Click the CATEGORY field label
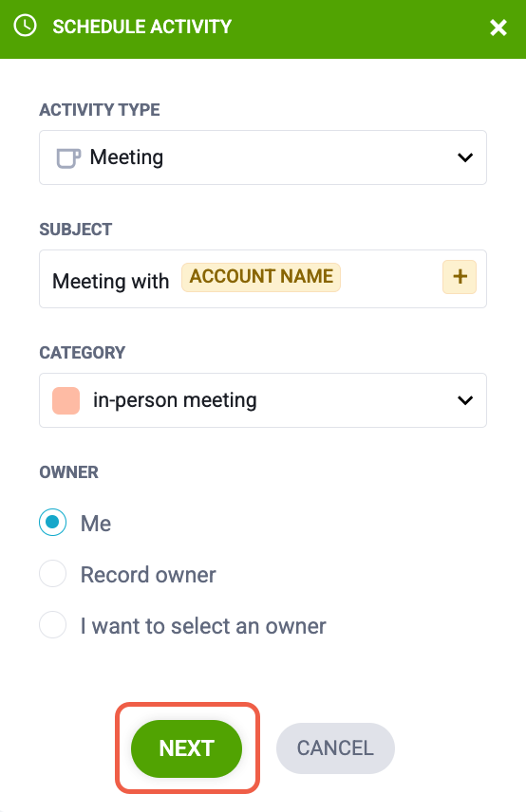The height and width of the screenshot is (812, 526). pos(83,353)
